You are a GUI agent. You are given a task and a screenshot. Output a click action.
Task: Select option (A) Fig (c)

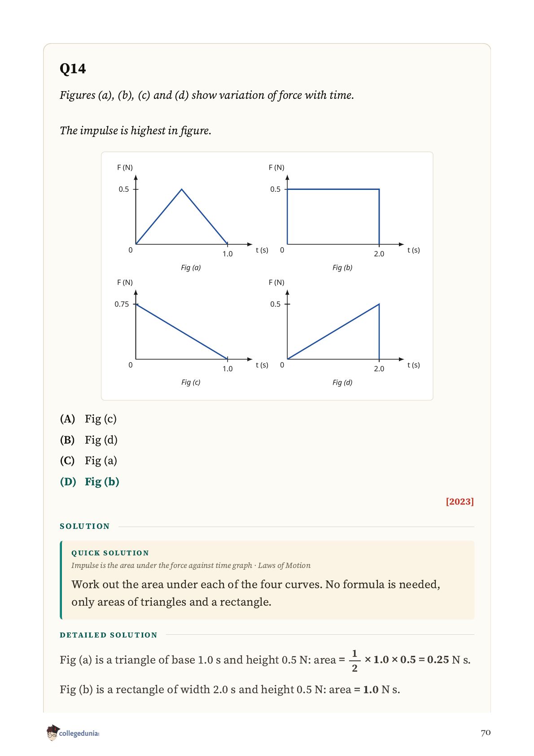(88, 419)
